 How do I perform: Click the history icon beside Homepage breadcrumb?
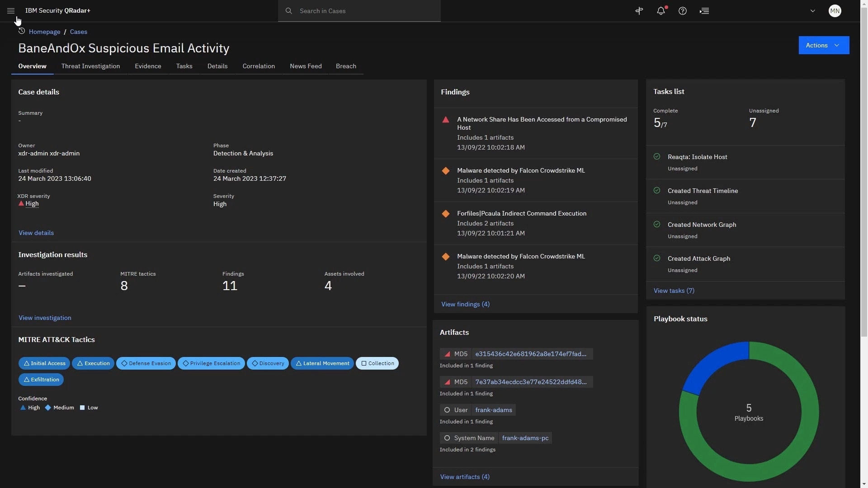pos(21,31)
